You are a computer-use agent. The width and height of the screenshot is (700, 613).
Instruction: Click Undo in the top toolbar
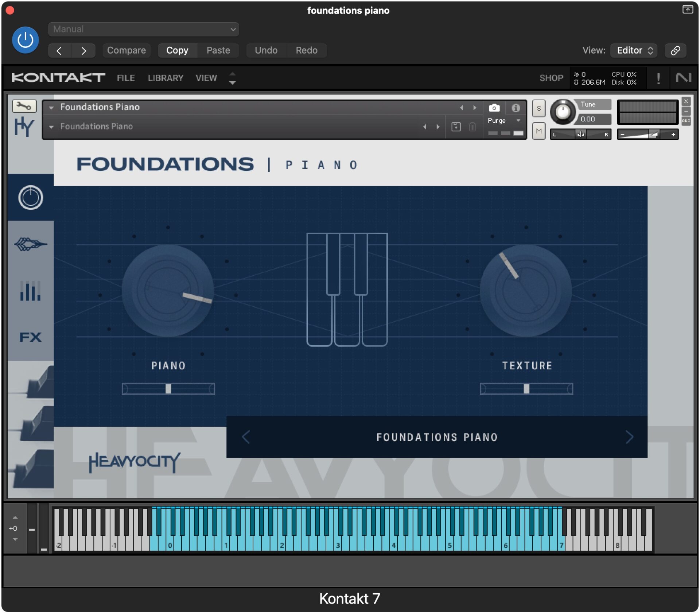click(x=266, y=50)
